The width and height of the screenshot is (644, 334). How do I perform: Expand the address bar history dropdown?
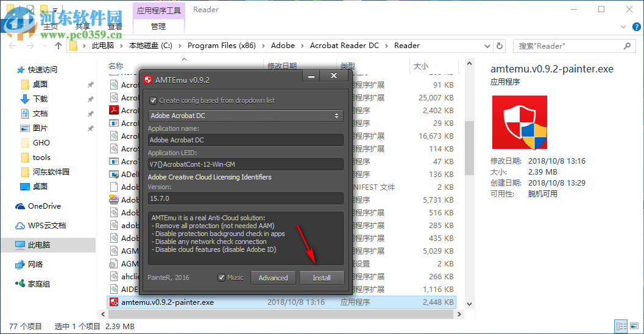[x=487, y=46]
